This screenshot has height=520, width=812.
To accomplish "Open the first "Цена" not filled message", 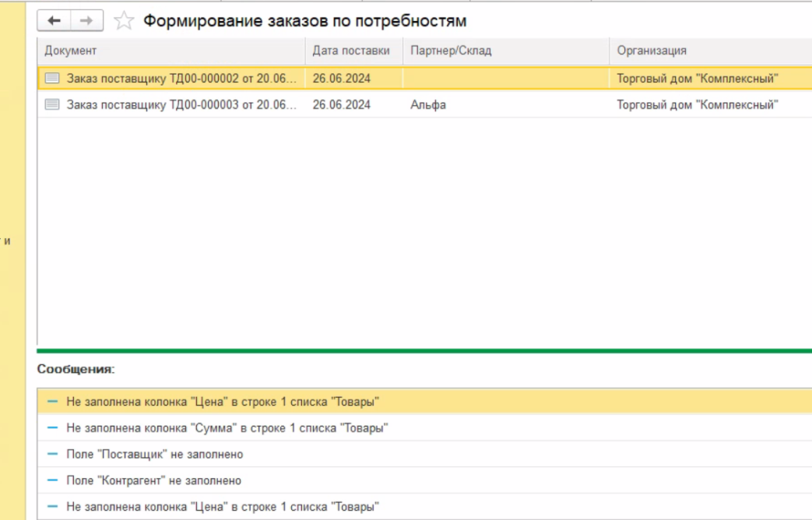I will point(223,402).
